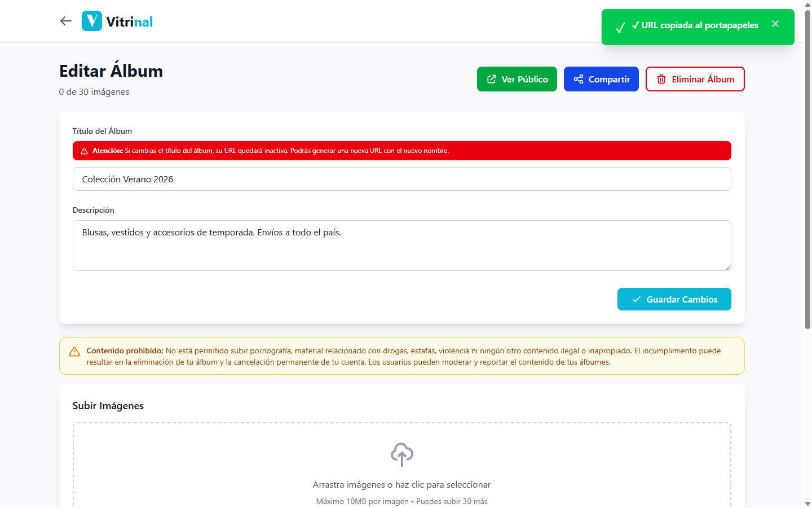Click the 'Título del Álbum' label

(x=103, y=131)
